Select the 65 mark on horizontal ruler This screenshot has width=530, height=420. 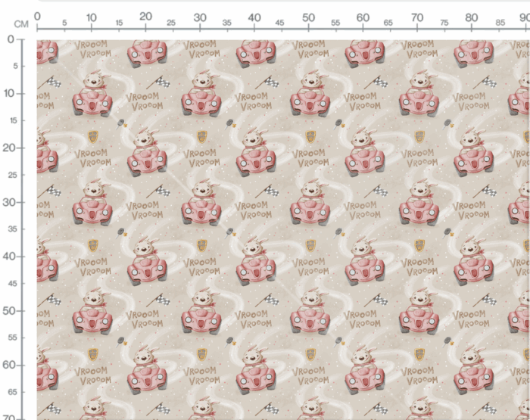[388, 23]
